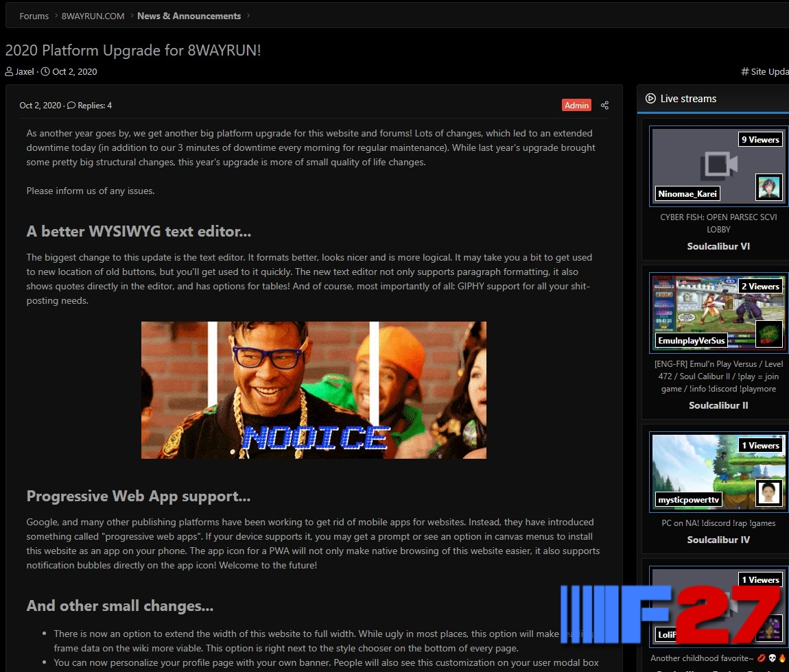Viewport: 789px width, 672px height.
Task: Open the 8WAYRUN.COM breadcrumb link
Action: coord(93,16)
